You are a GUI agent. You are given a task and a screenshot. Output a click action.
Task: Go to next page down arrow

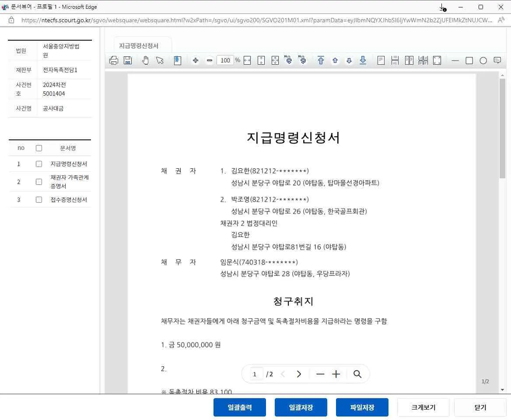pos(349,61)
